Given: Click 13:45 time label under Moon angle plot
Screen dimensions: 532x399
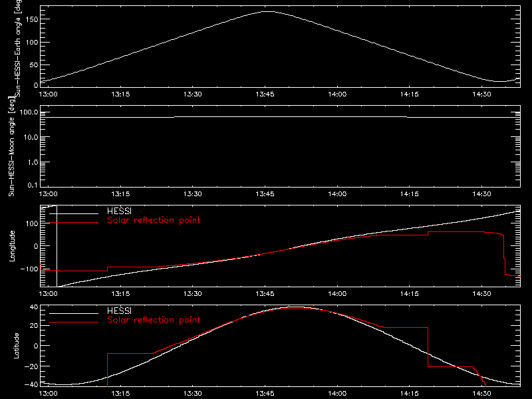Looking at the screenshot, I should coord(265,194).
